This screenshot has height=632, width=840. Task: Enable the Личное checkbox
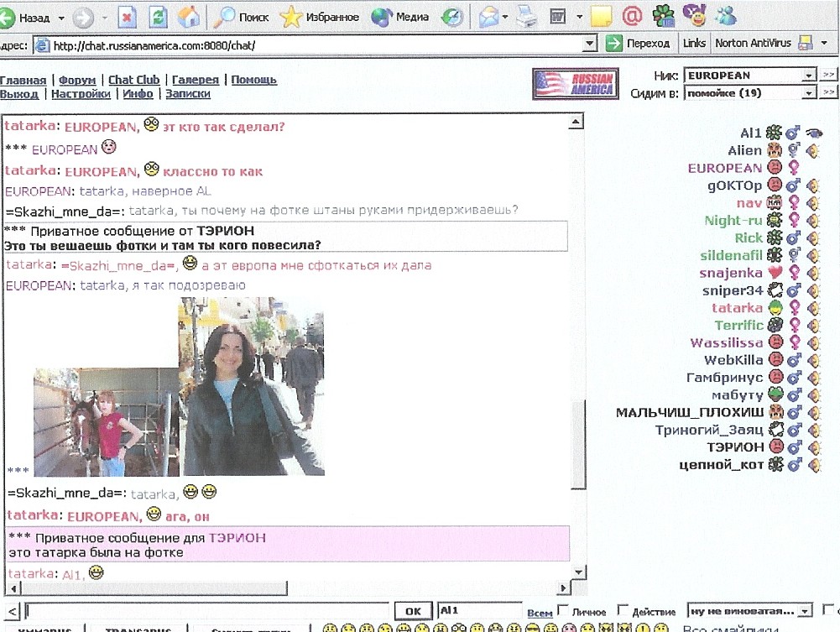click(563, 610)
